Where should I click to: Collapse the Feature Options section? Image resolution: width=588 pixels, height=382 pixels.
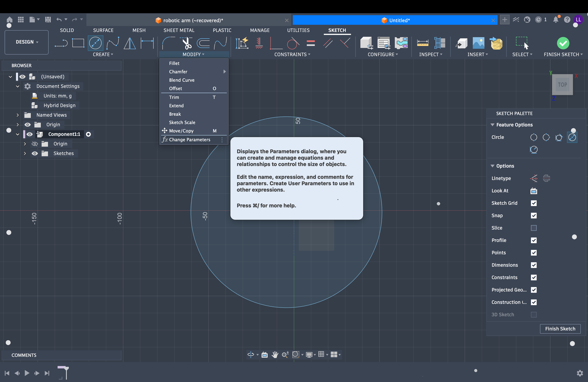(x=492, y=125)
